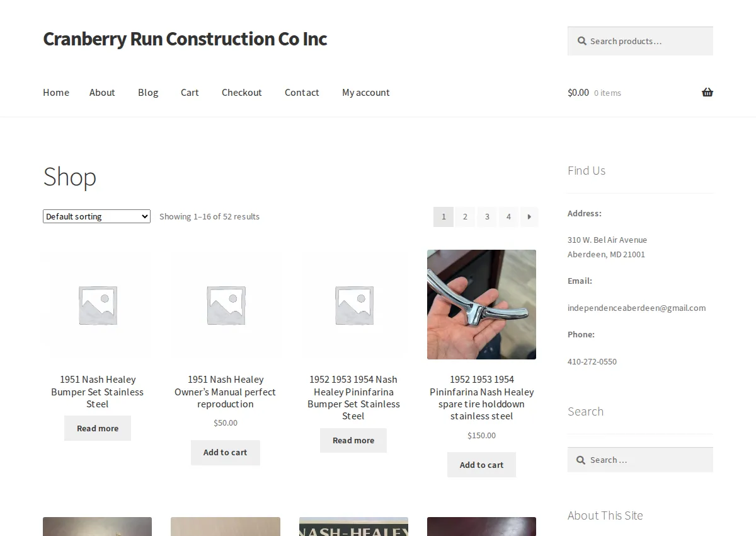This screenshot has width=756, height=536.
Task: Open 1951 Nash Healey Owner's Manual title
Action: [x=226, y=392]
